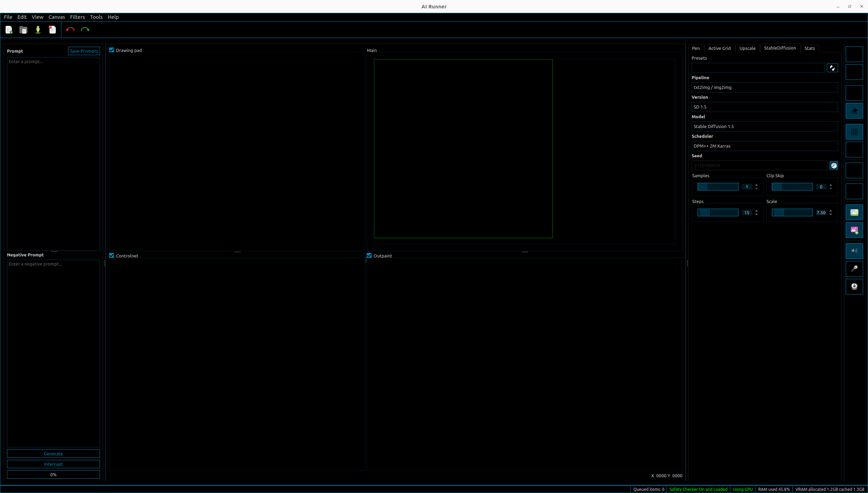Open the Version dropdown SD 1.5
The width and height of the screenshot is (868, 493).
(x=765, y=107)
